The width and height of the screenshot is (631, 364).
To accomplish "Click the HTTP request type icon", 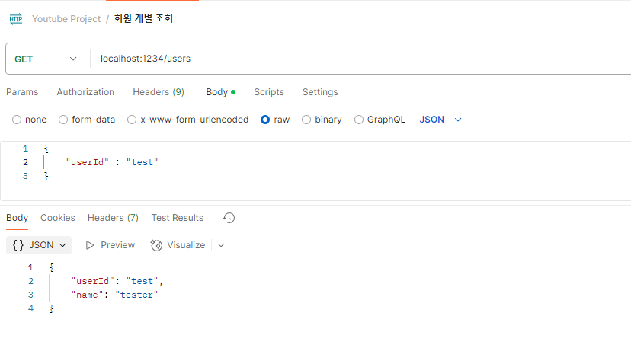I will click(16, 19).
